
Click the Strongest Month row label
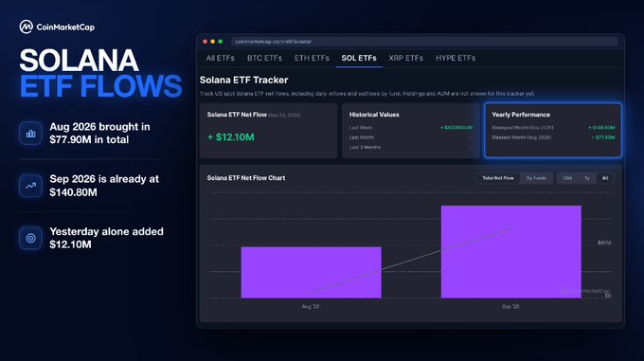coord(523,128)
